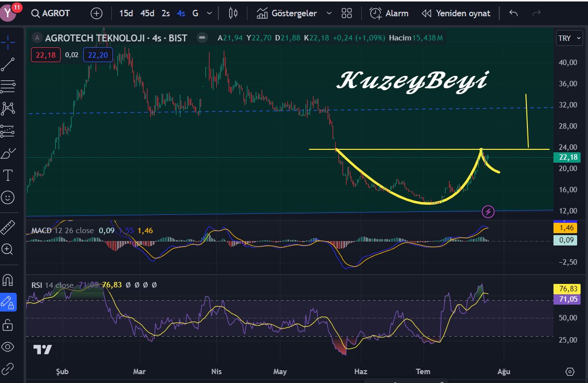
Task: Select the 15d timeframe
Action: [126, 13]
